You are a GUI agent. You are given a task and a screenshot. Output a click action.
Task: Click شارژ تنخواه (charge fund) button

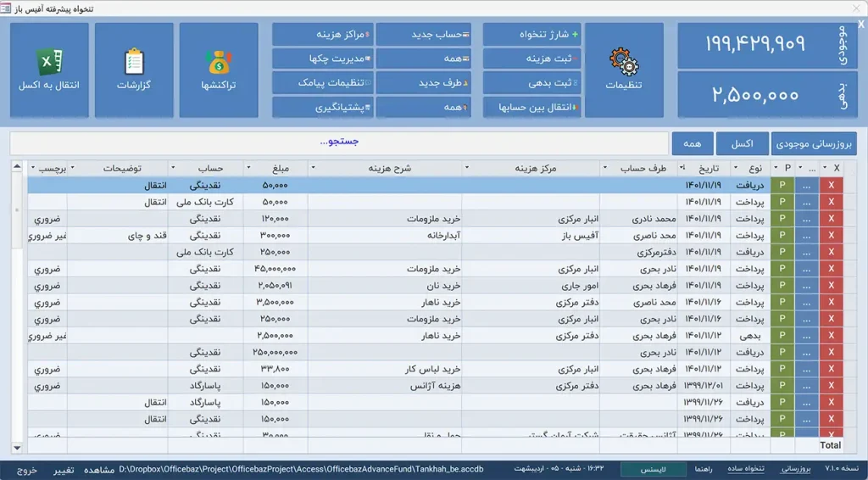tap(532, 34)
